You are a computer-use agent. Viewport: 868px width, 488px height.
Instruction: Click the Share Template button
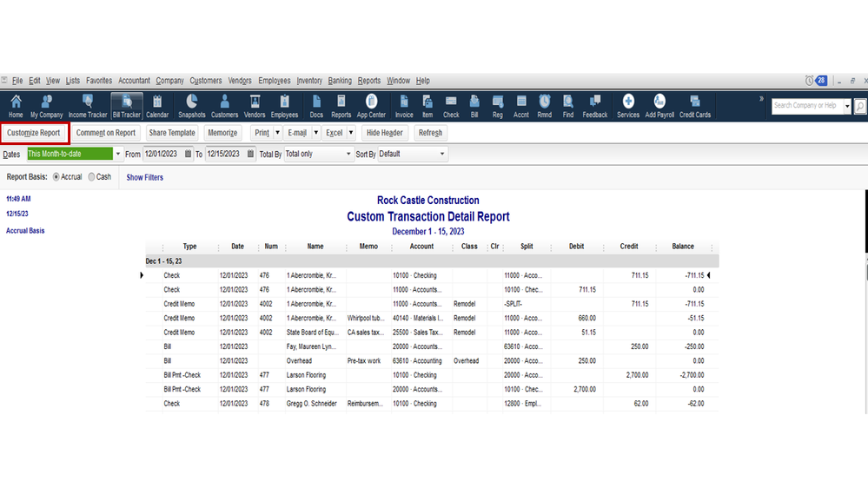[x=172, y=133]
